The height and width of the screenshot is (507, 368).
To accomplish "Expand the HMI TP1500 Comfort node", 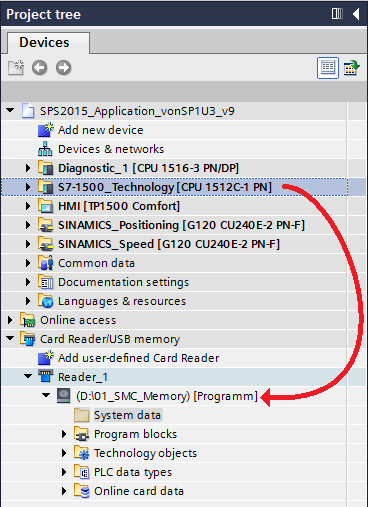I will point(28,206).
